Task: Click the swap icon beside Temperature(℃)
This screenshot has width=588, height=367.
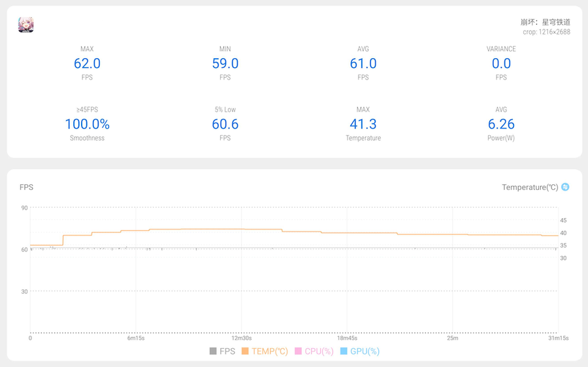Action: pos(565,187)
